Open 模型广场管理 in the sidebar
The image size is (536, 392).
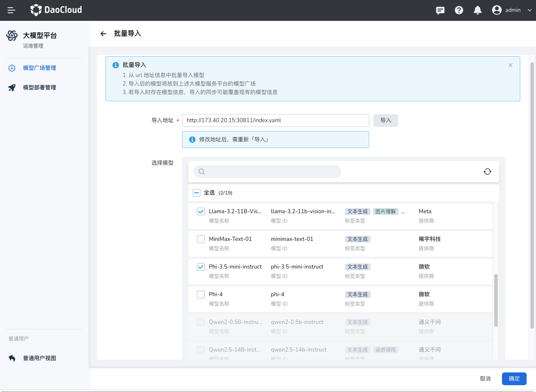click(38, 68)
